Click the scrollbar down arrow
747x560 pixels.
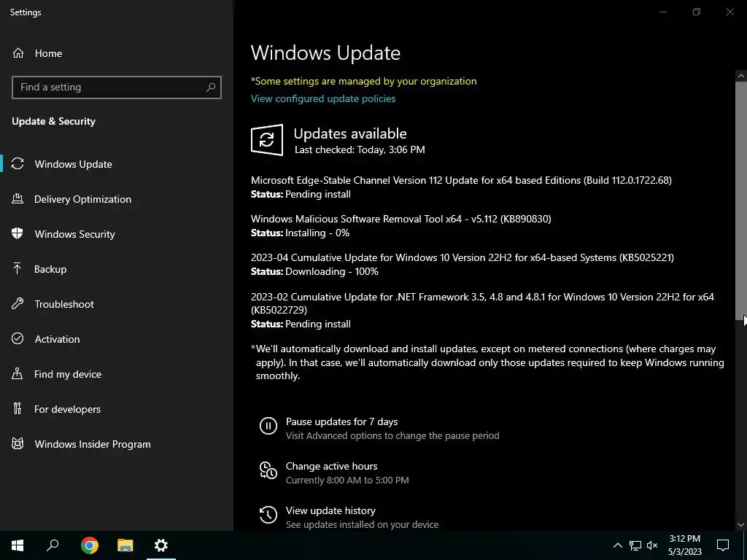pyautogui.click(x=741, y=525)
